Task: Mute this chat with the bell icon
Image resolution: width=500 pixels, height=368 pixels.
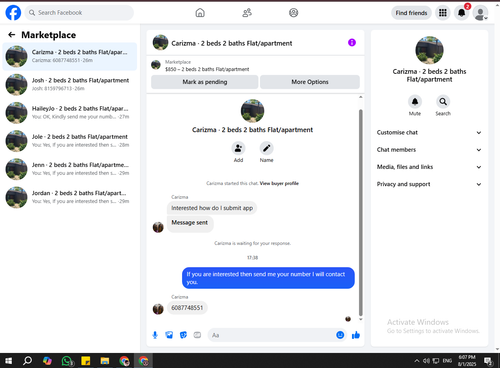Action: [415, 102]
